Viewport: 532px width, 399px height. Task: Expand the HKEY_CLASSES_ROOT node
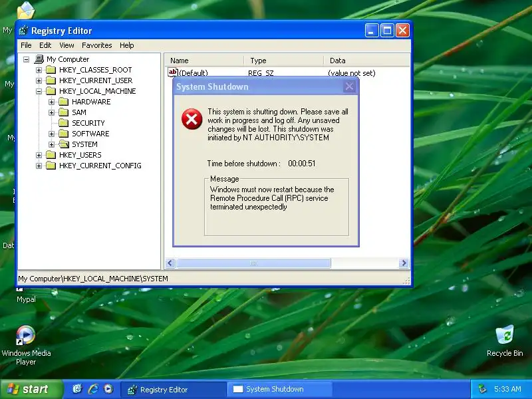39,70
